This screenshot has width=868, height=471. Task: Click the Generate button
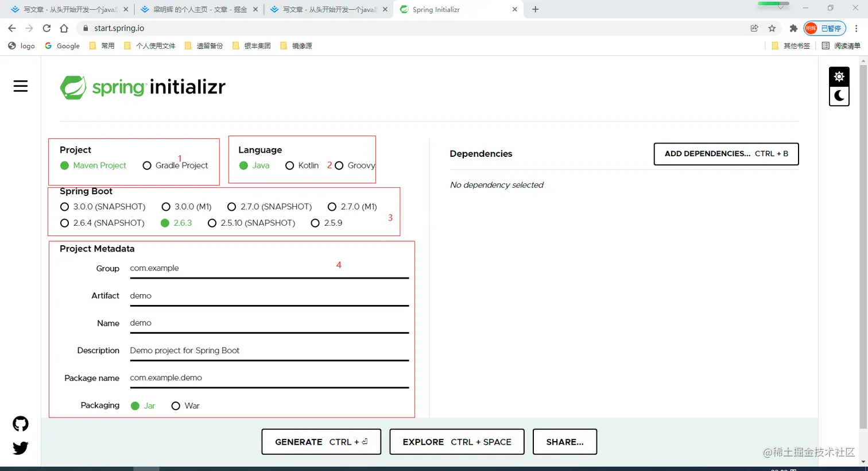click(x=321, y=442)
